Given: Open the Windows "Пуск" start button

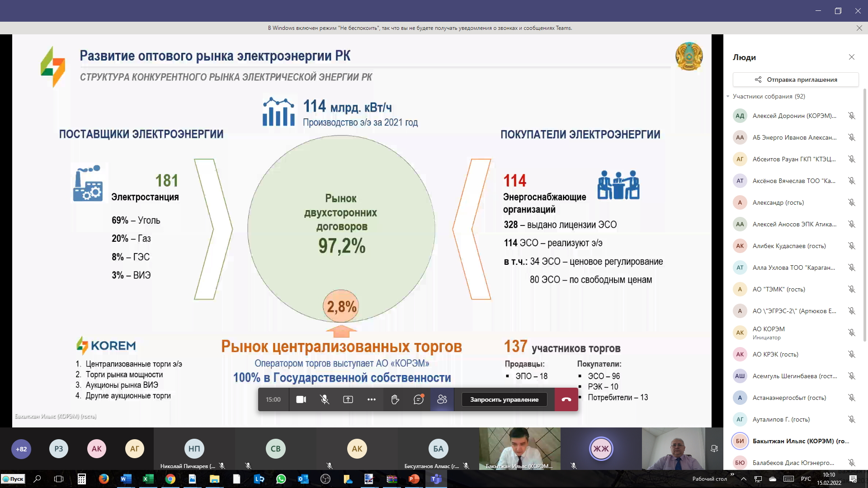Looking at the screenshot, I should (x=13, y=479).
